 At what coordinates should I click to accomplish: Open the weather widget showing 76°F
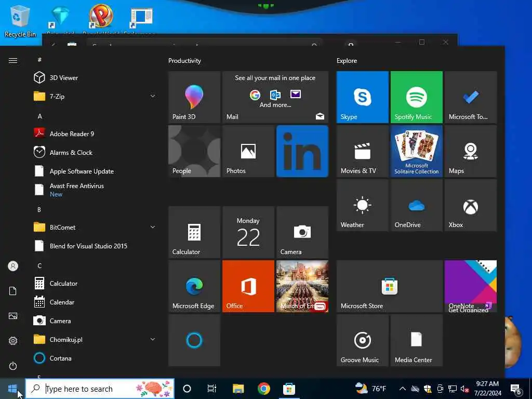point(370,389)
